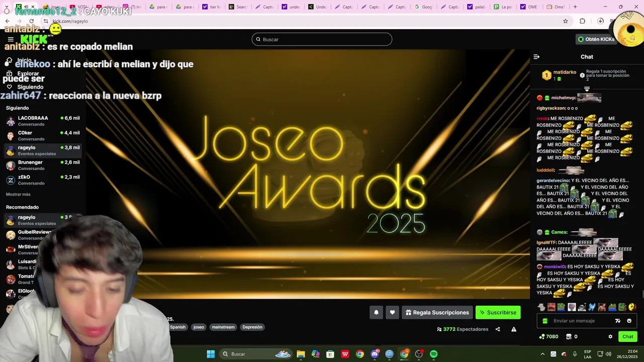The image size is (644, 362).
Task: Click the Depresión tag
Action: [x=253, y=327]
